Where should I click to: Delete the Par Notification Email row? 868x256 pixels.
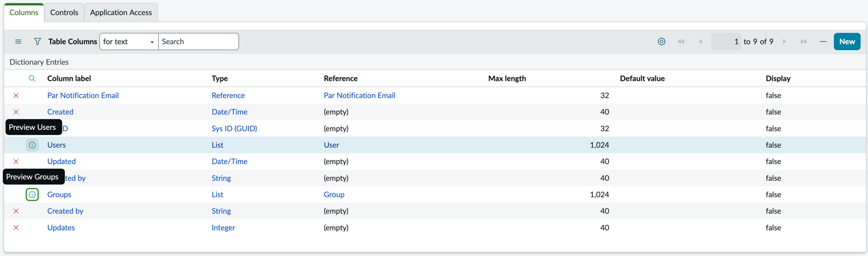(x=16, y=95)
